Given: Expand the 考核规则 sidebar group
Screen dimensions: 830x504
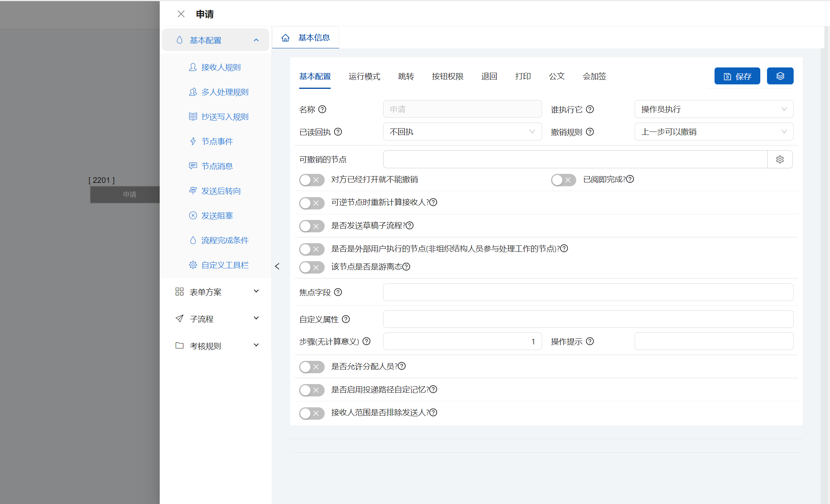Looking at the screenshot, I should click(216, 346).
